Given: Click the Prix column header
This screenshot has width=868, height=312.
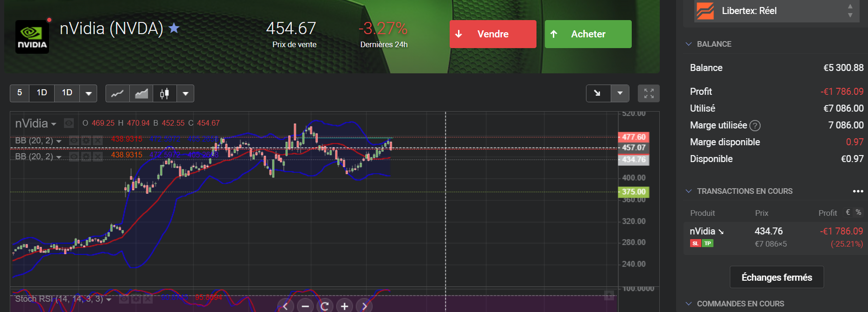Looking at the screenshot, I should pyautogui.click(x=762, y=213).
